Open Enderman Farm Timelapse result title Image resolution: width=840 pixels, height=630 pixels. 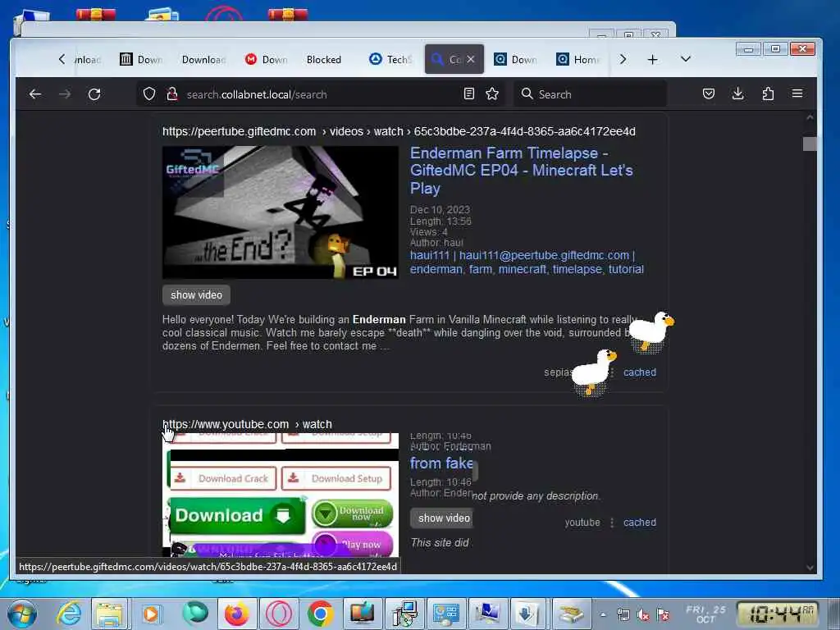(x=521, y=171)
